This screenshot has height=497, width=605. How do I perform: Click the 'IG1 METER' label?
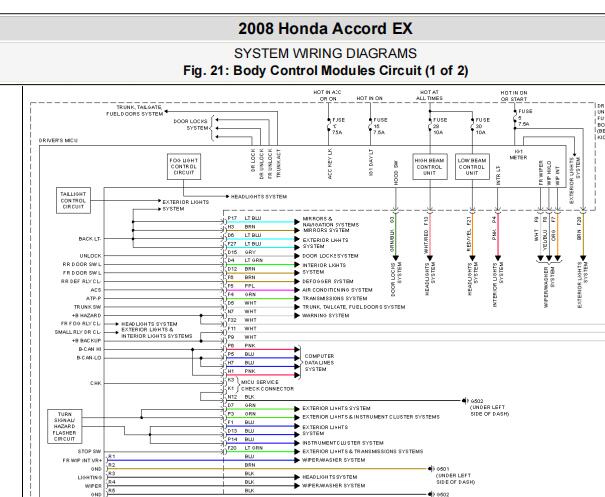click(518, 155)
